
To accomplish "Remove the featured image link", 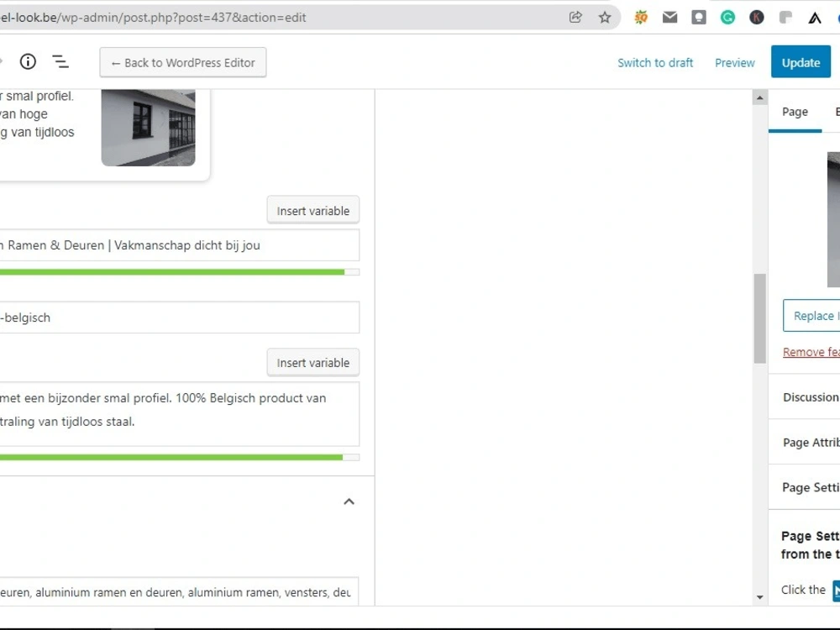I will click(811, 352).
